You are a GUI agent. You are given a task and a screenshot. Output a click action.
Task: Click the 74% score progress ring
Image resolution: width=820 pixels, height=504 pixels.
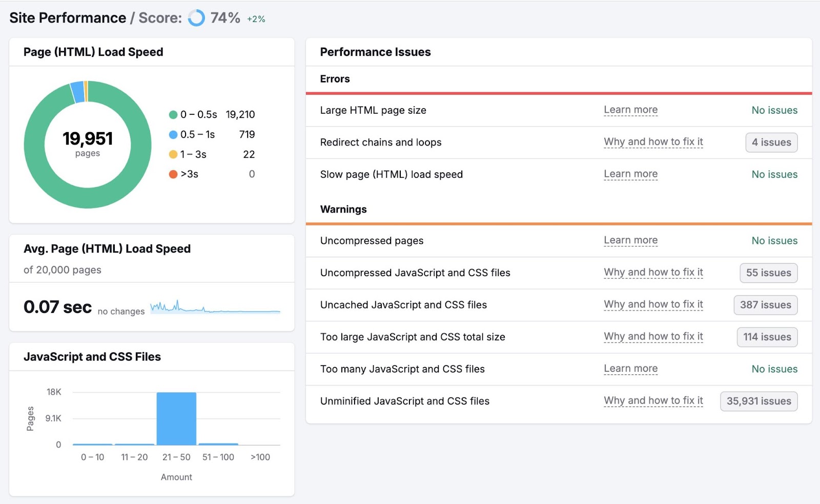197,18
